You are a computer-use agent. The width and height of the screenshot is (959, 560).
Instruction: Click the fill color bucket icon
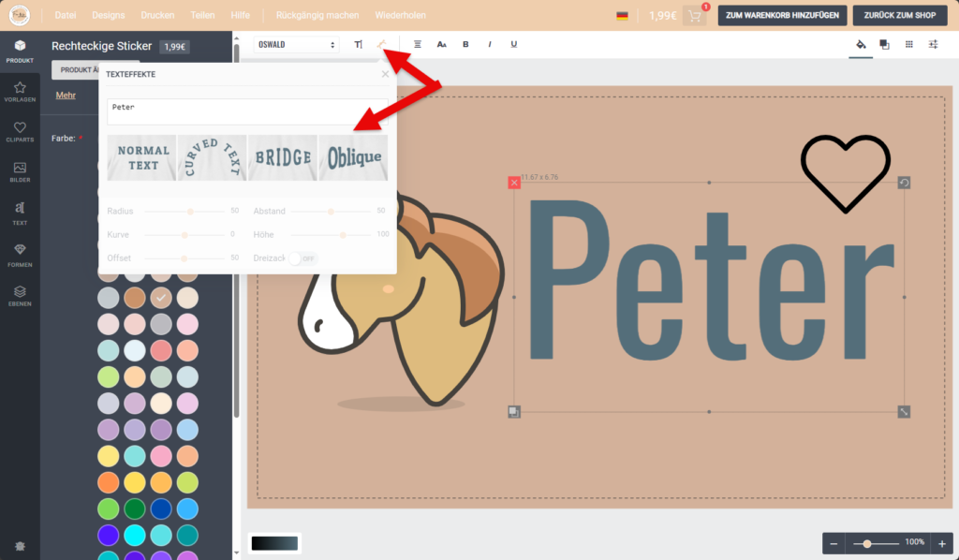coord(861,44)
